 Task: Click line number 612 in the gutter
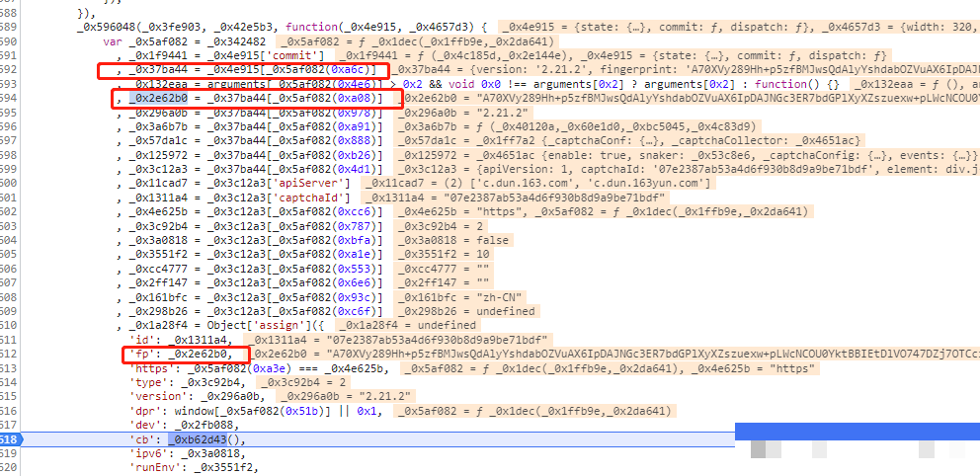pos(10,354)
